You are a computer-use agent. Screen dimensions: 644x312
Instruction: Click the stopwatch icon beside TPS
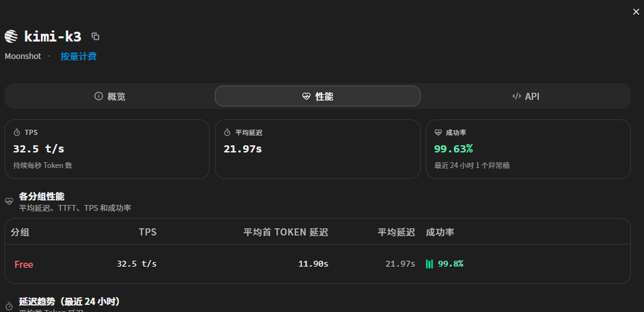(17, 132)
